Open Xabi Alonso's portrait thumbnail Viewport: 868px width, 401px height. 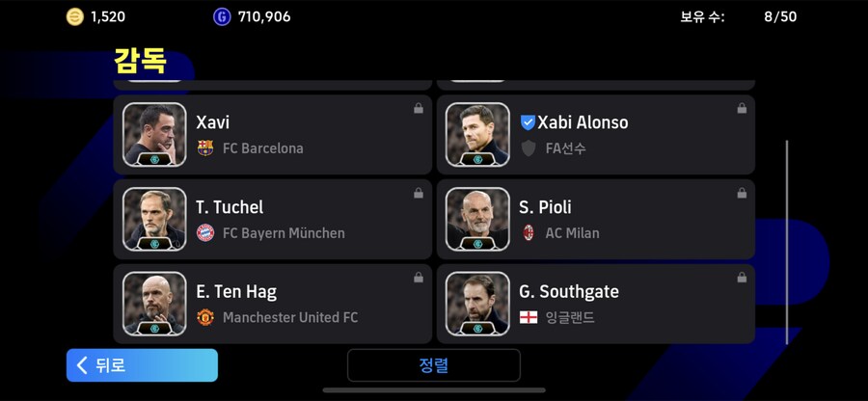477,134
